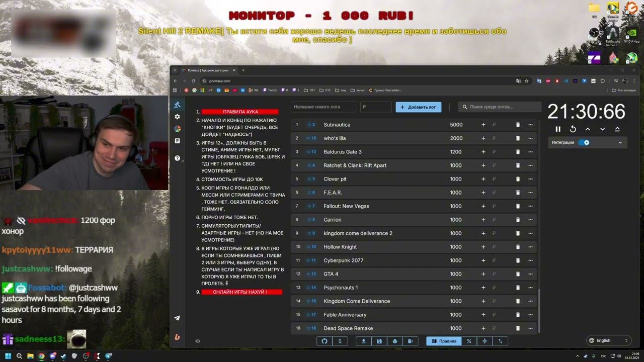Click the GitHub icon button
The height and width of the screenshot is (362, 644).
[x=325, y=341]
